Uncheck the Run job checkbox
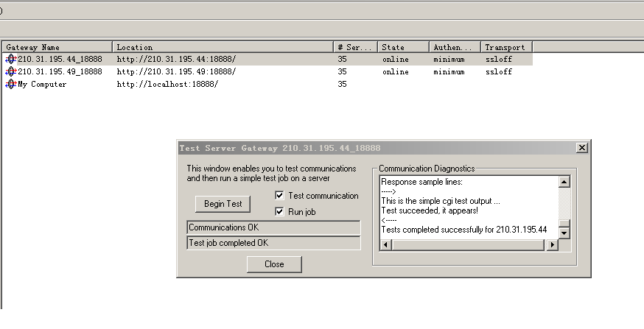The width and height of the screenshot is (644, 329). [x=279, y=211]
